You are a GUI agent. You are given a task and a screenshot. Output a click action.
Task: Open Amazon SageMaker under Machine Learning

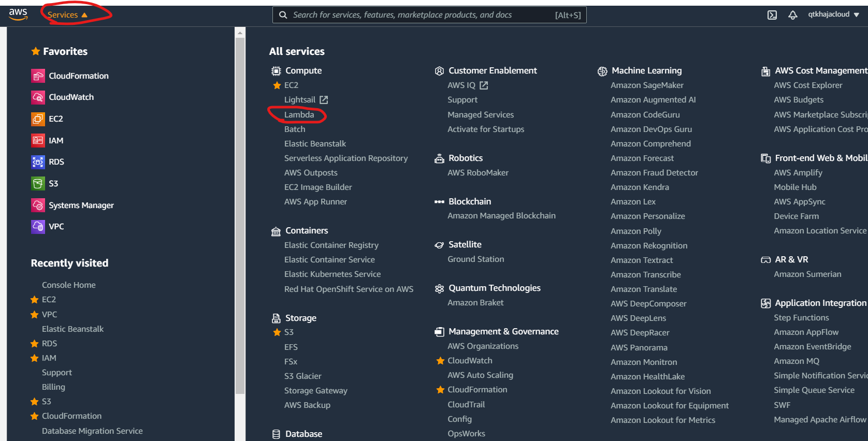coord(647,85)
